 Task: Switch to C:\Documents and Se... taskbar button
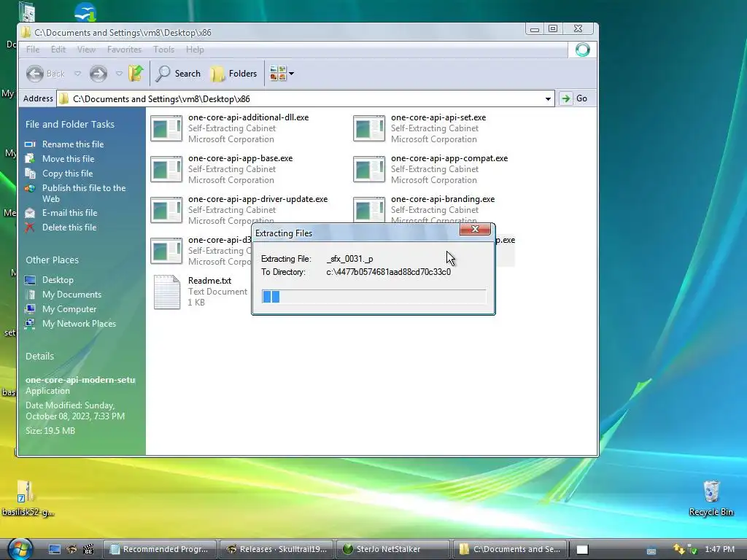point(510,549)
